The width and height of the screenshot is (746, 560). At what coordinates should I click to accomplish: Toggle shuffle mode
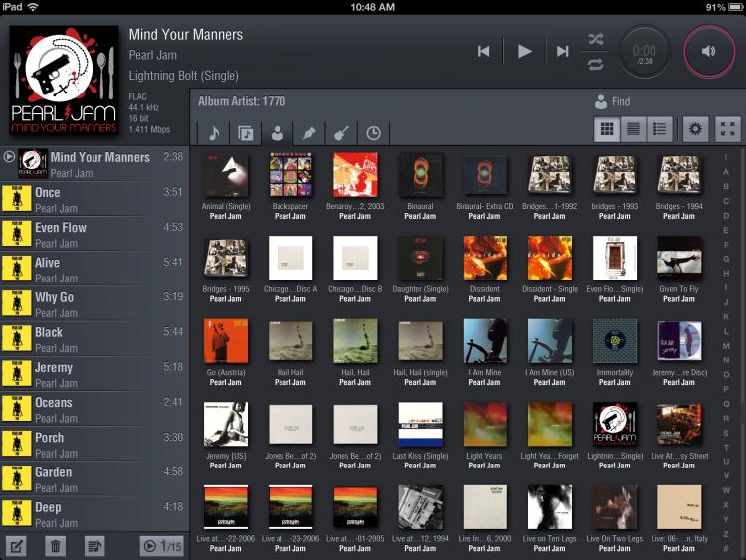pyautogui.click(x=595, y=39)
